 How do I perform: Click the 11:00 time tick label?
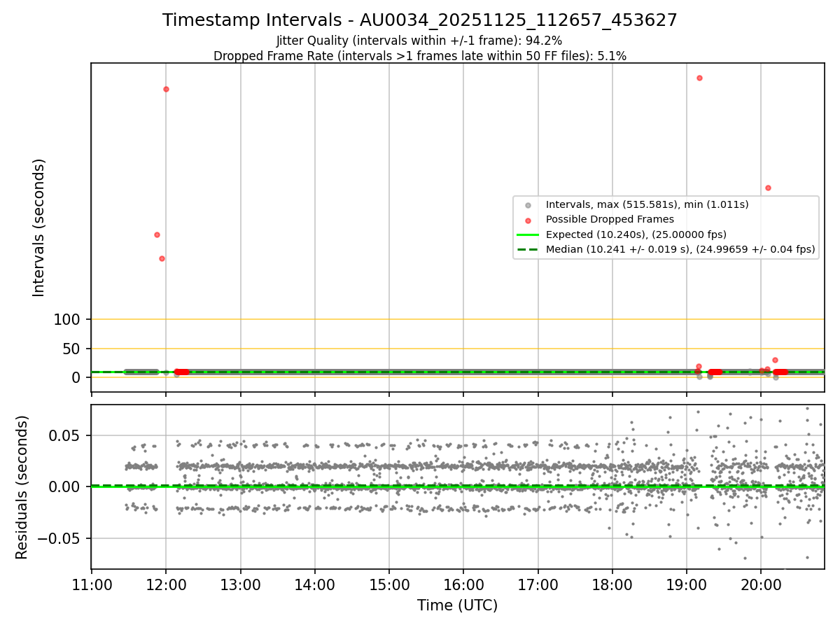click(92, 584)
